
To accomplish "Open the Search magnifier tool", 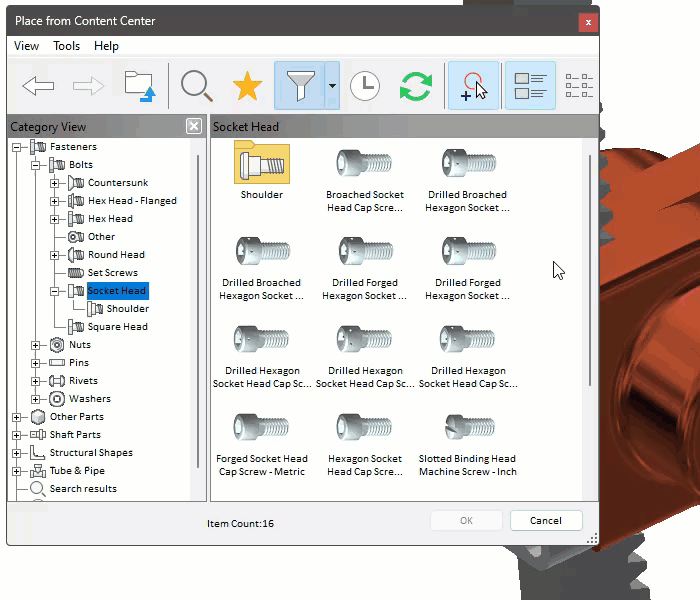I will point(196,86).
